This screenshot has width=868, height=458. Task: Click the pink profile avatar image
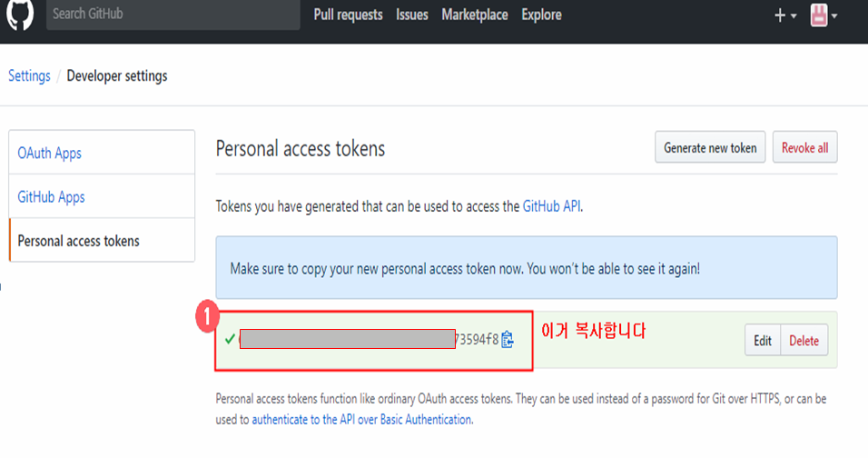coord(819,15)
